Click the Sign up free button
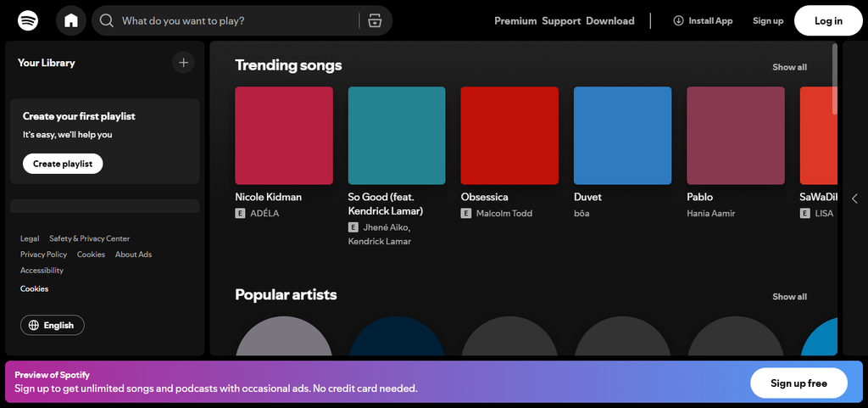Image resolution: width=868 pixels, height=408 pixels. click(x=798, y=383)
